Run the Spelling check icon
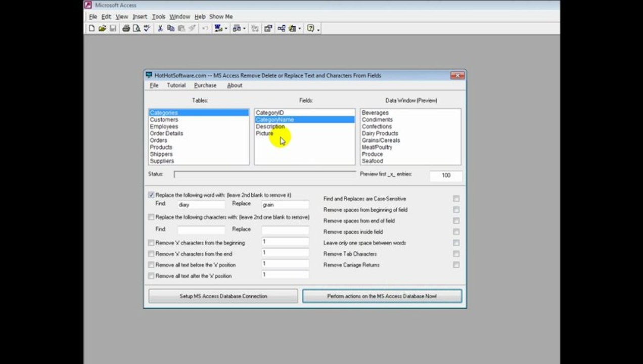 (x=147, y=29)
